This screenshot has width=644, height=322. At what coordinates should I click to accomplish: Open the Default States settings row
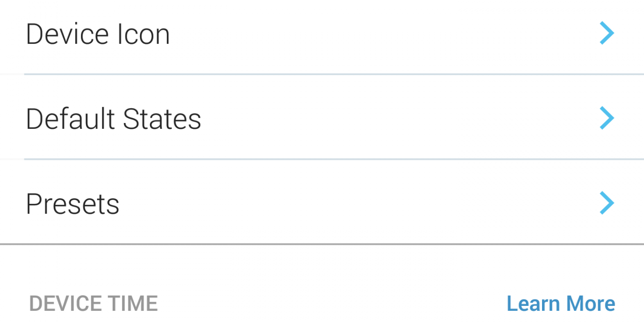click(322, 119)
